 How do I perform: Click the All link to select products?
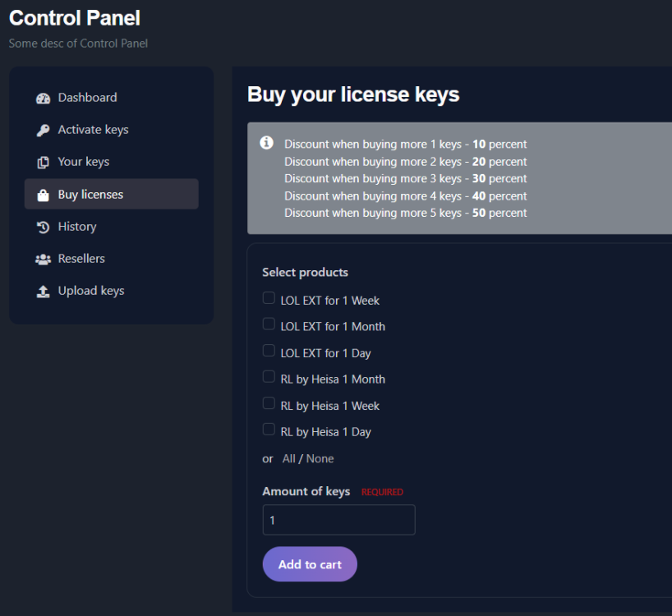click(288, 459)
